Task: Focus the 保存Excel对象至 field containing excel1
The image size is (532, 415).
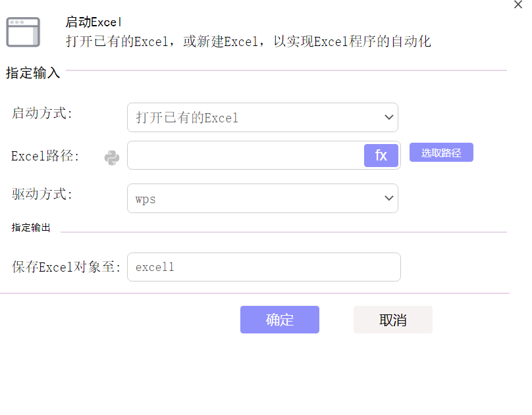Action: click(264, 267)
